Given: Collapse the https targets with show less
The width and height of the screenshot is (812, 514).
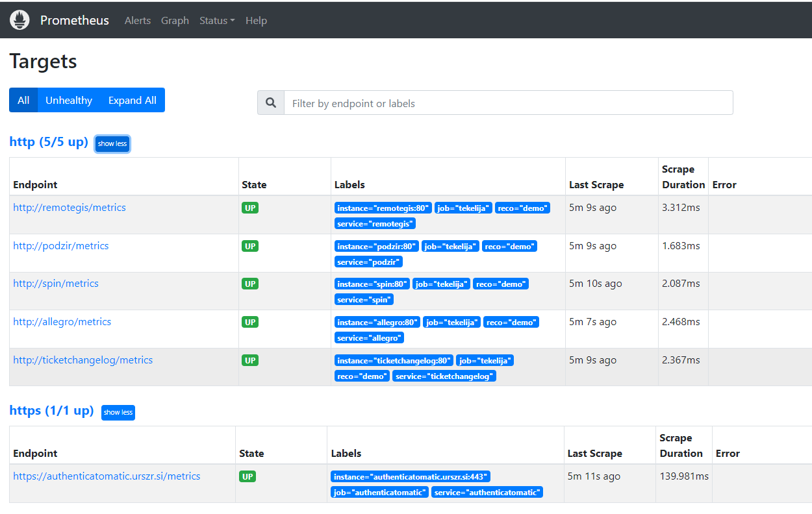Looking at the screenshot, I should pos(118,412).
